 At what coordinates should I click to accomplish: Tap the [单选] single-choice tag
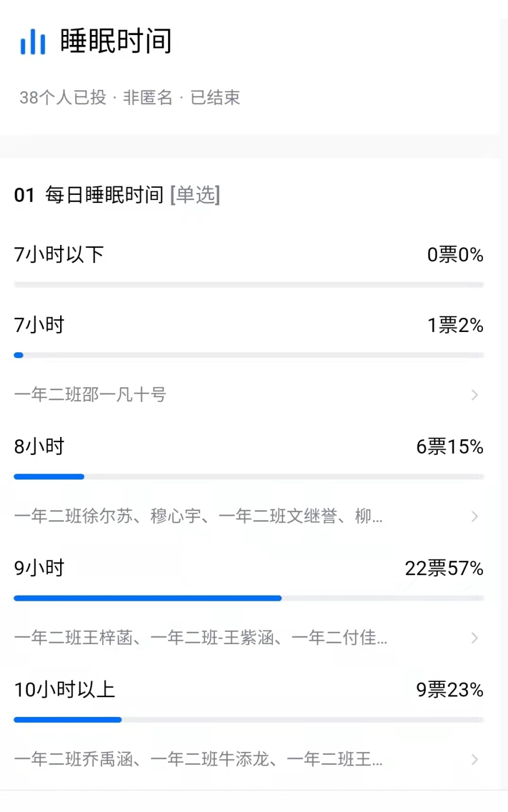point(195,195)
